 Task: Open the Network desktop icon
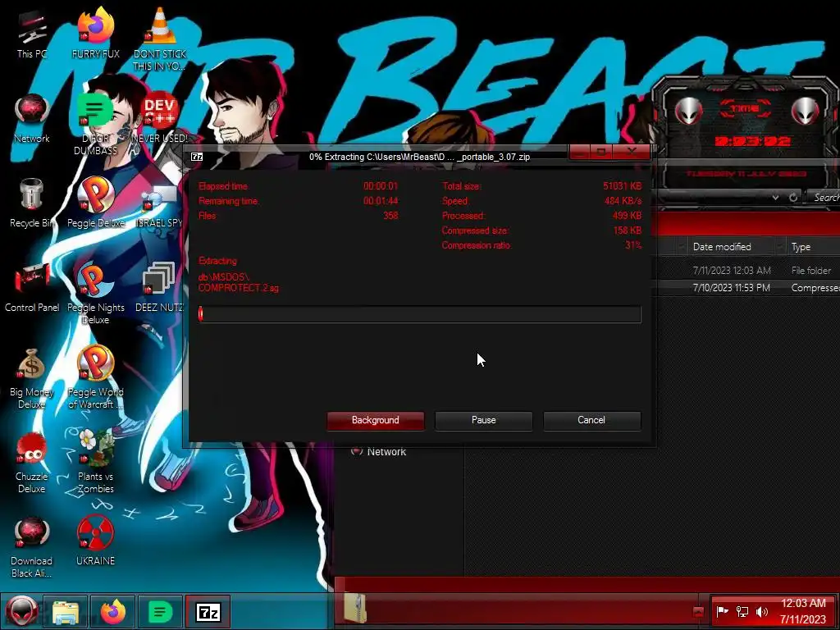coord(32,118)
